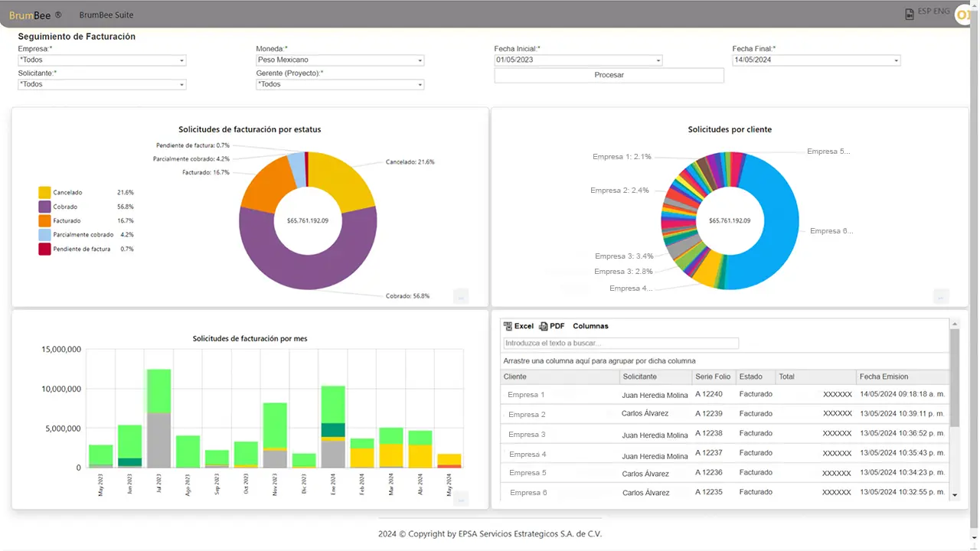This screenshot has width=980, height=551.
Task: Click Carlos Álvarez in row A 12239
Action: pyautogui.click(x=645, y=413)
